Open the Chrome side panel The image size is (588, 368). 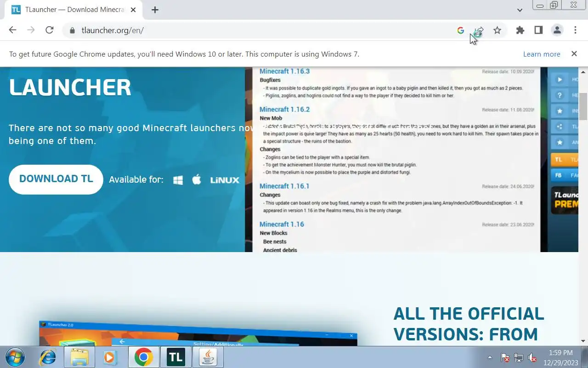pyautogui.click(x=538, y=30)
